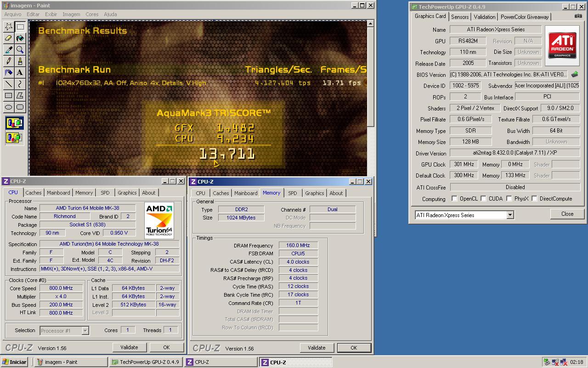Select the Pick Color eyedropper tool
This screenshot has width=588, height=368.
tap(9, 50)
